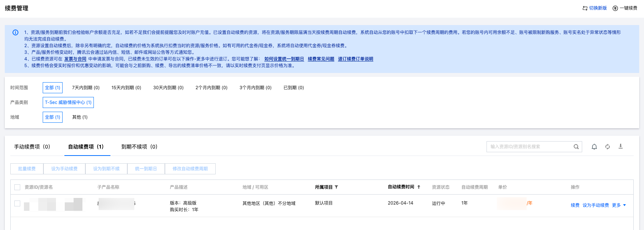Expand the 更多 dropdown in the row
This screenshot has height=230, width=644.
tap(619, 205)
